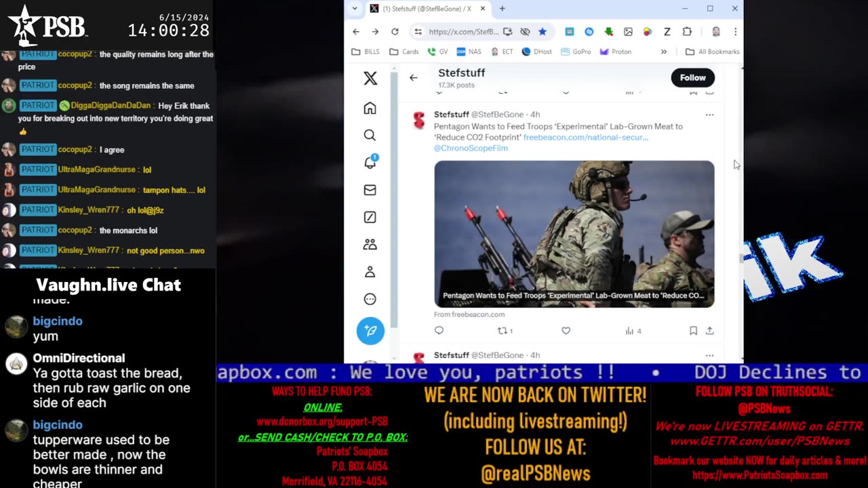Open freebeacon.com link in post text
This screenshot has width=868, height=488.
point(585,137)
